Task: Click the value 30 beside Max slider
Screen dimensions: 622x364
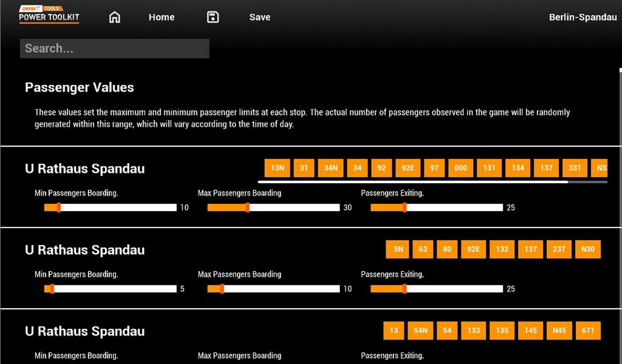Action: click(x=348, y=208)
